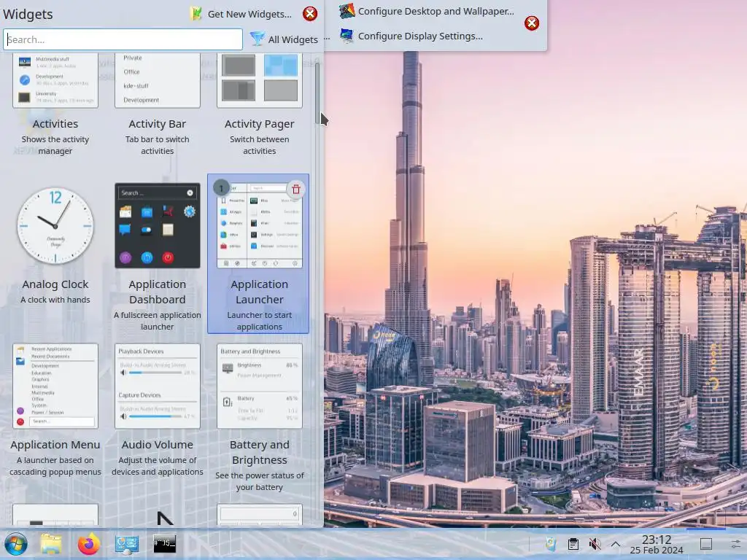Select the Activities widget thumbnail
This screenshot has width=747, height=560.
point(55,80)
